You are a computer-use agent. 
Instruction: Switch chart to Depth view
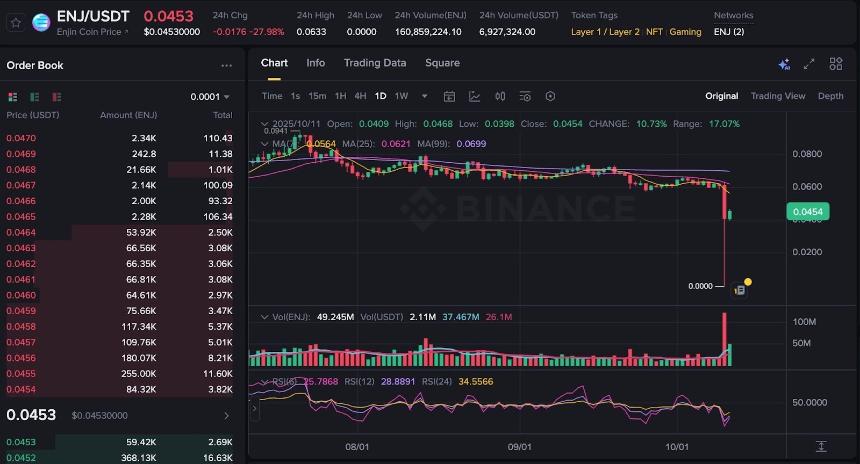click(830, 96)
